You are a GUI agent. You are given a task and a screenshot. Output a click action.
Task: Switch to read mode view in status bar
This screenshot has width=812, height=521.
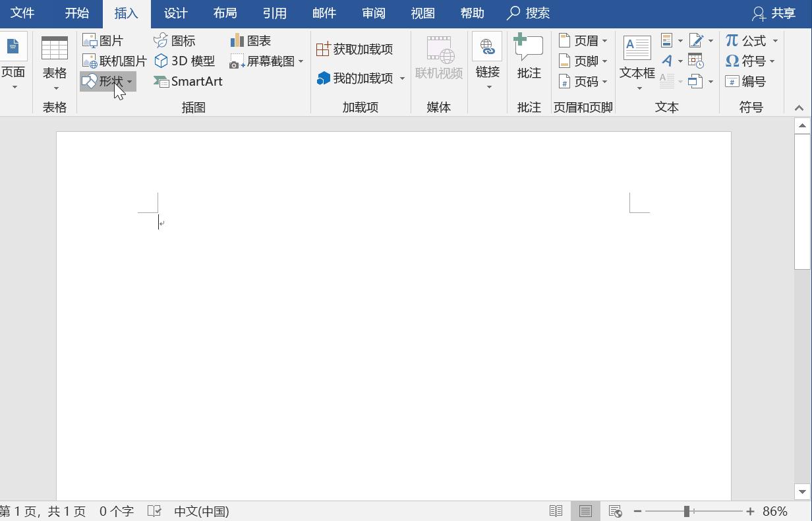pos(555,510)
